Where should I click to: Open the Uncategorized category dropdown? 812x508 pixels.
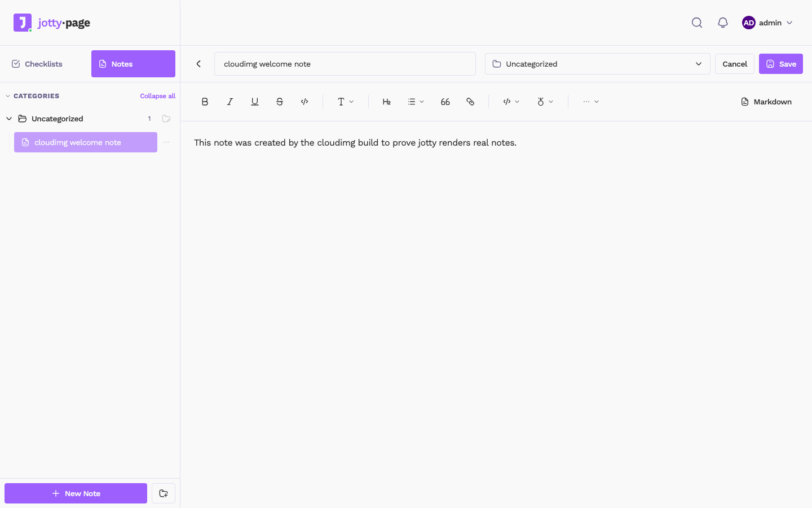tap(598, 64)
